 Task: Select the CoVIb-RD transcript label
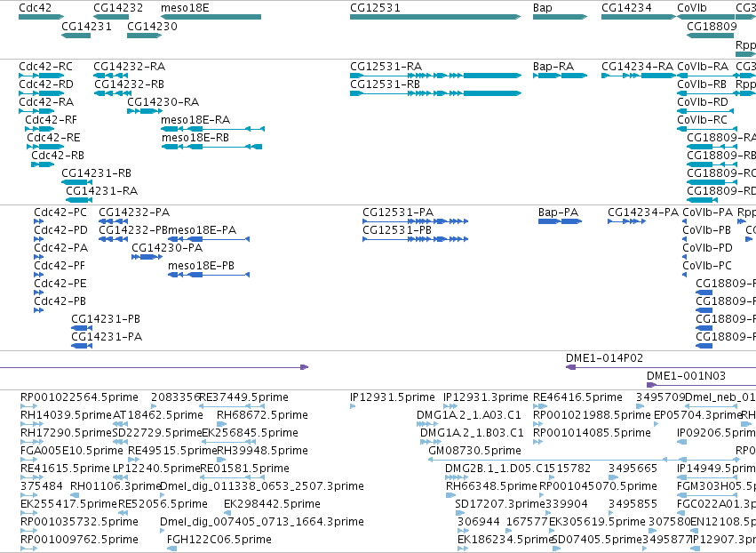click(x=703, y=102)
